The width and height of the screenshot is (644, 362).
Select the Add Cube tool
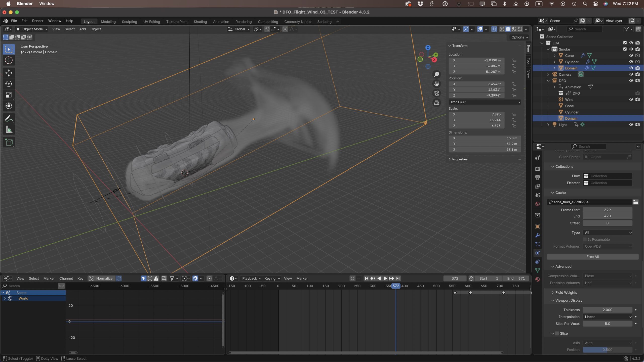[9, 142]
